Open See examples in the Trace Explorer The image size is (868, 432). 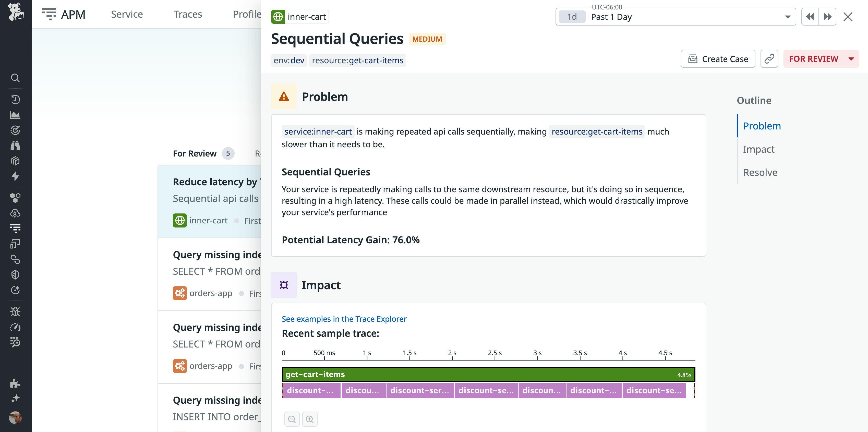[x=344, y=319]
